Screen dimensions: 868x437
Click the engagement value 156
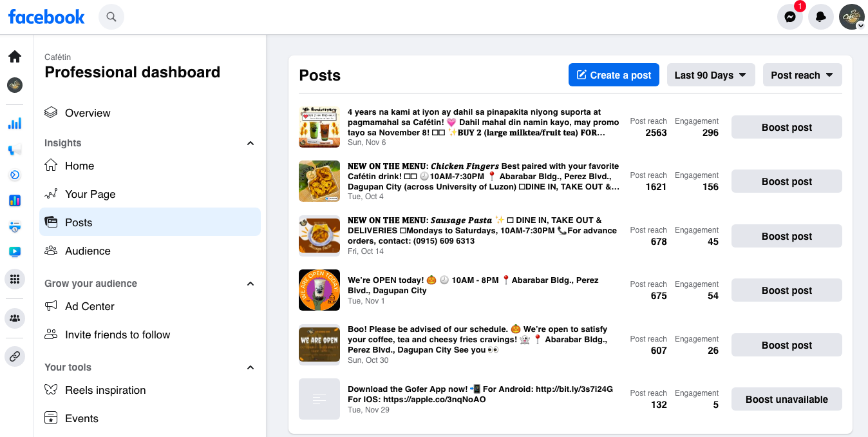(x=710, y=187)
